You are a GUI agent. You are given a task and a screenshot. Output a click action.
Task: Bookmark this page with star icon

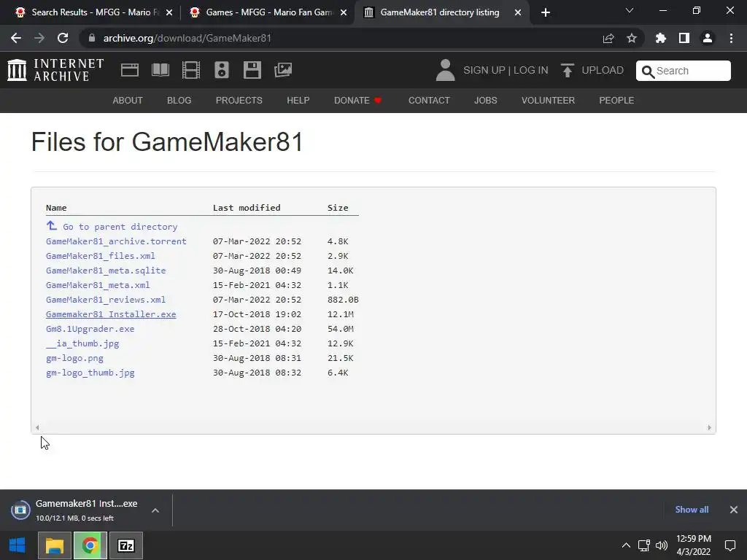click(x=632, y=38)
